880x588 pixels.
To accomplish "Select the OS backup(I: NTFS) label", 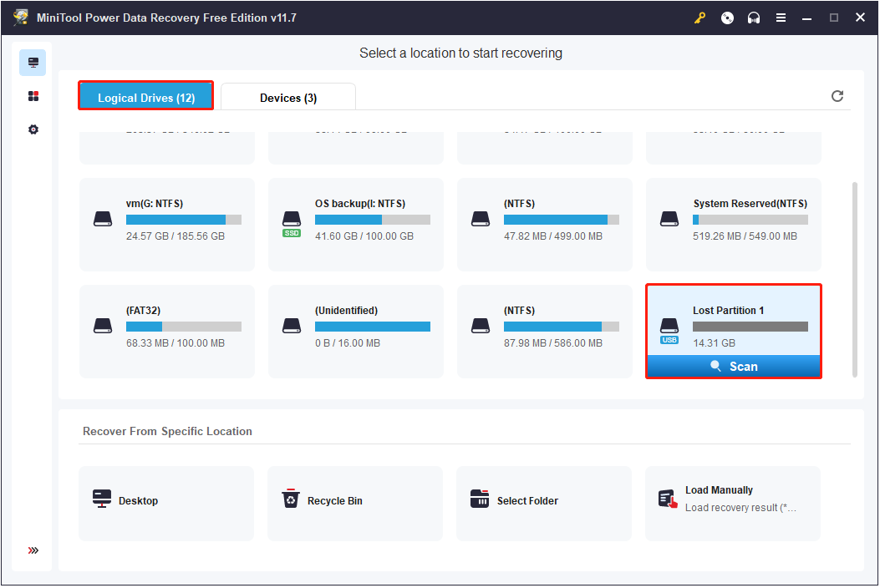I will 359,204.
